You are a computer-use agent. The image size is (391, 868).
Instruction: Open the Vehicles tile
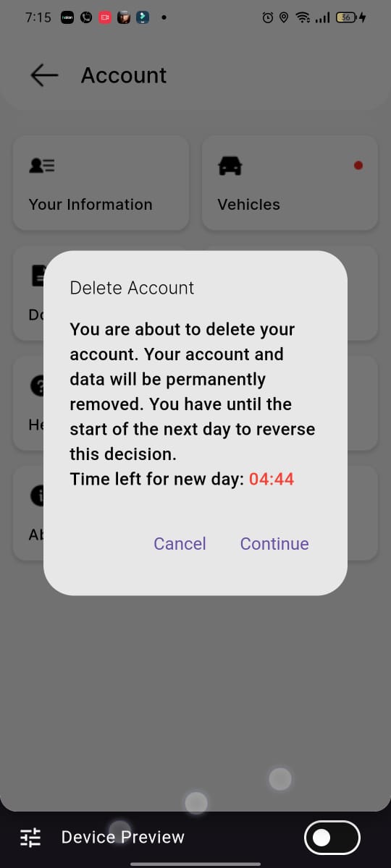290,183
